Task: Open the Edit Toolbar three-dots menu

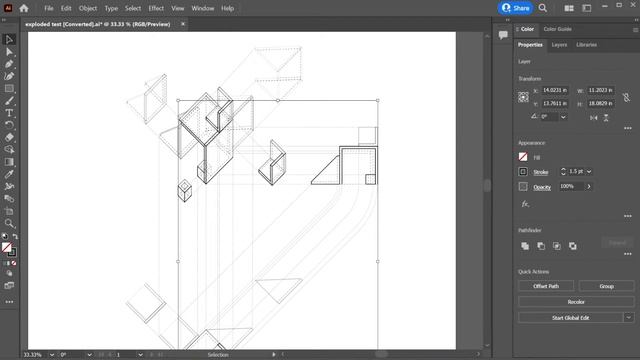Action: tap(9, 302)
